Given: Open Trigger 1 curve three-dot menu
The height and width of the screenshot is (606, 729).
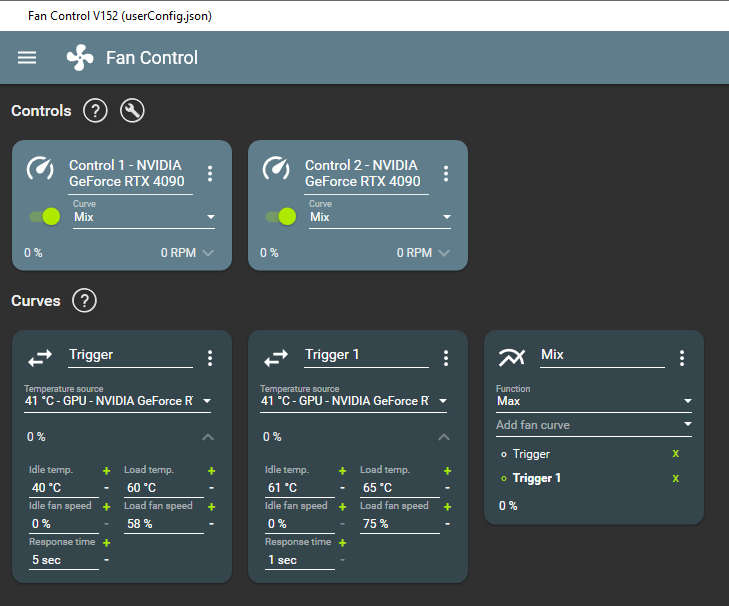Looking at the screenshot, I should [446, 358].
